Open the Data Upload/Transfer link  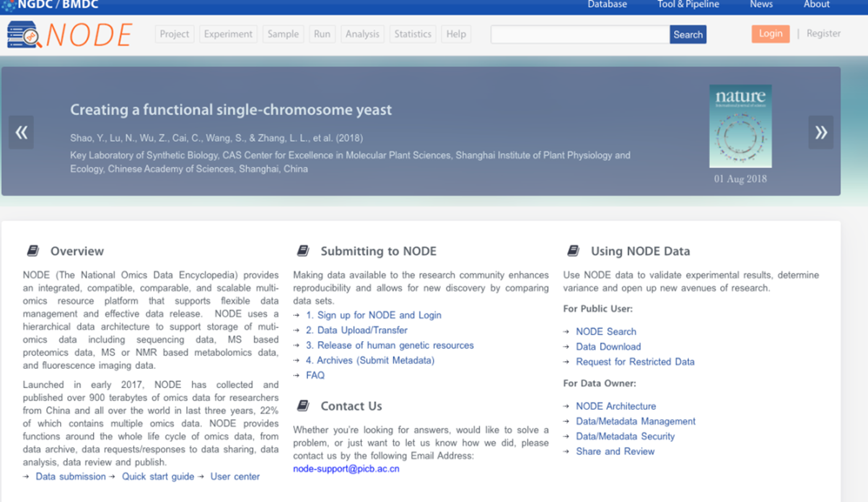(x=357, y=330)
